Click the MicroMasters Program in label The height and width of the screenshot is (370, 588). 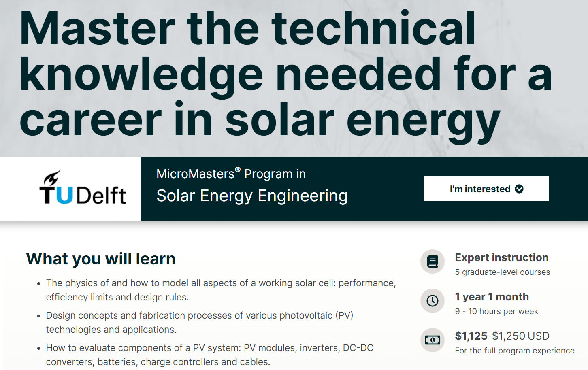[x=231, y=174]
